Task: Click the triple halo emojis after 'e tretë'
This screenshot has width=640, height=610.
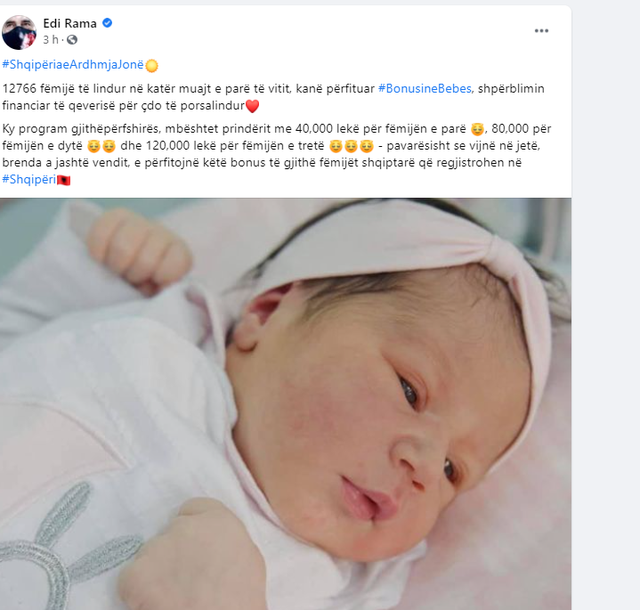Action: pos(351,146)
